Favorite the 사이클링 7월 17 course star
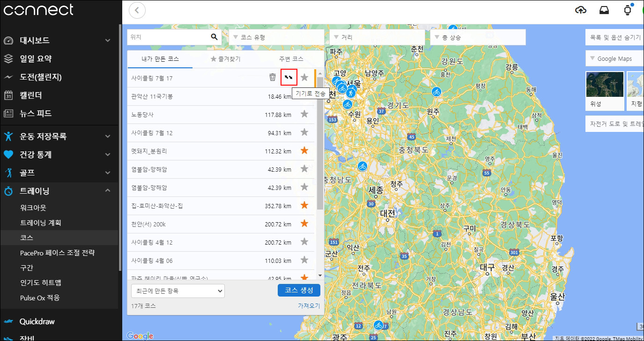Viewport: 644px width, 341px height. pyautogui.click(x=304, y=77)
